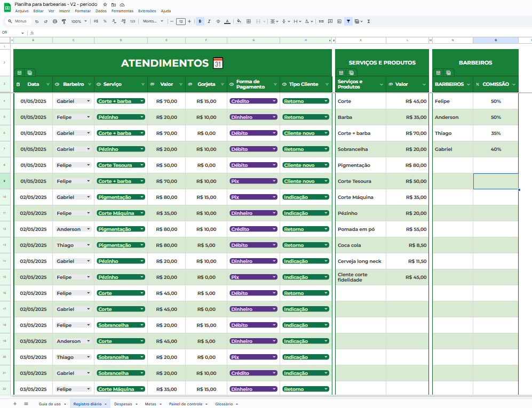
Task: Toggle the filter button in toolbar
Action: 348,21
